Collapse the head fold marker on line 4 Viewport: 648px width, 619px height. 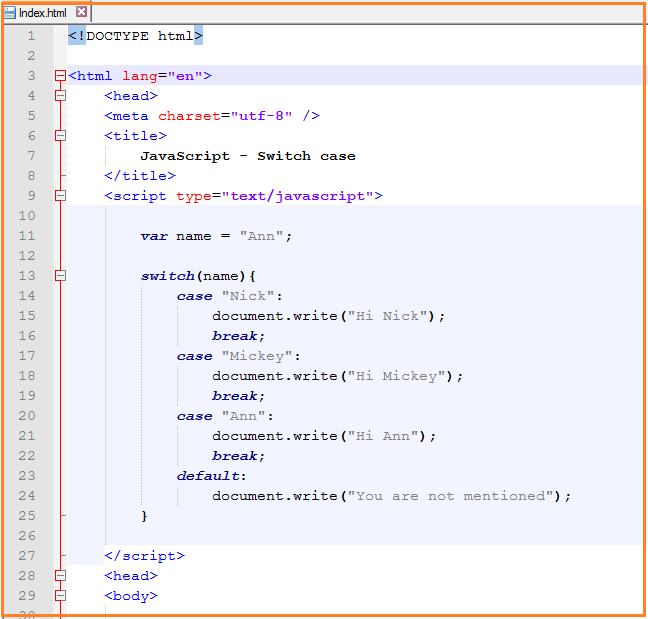(x=60, y=96)
